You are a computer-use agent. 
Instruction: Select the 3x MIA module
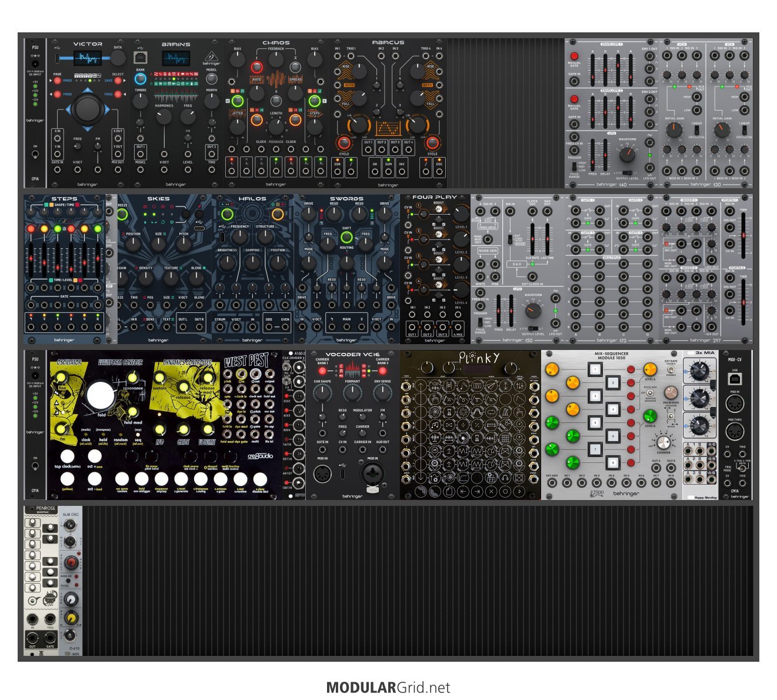700,425
